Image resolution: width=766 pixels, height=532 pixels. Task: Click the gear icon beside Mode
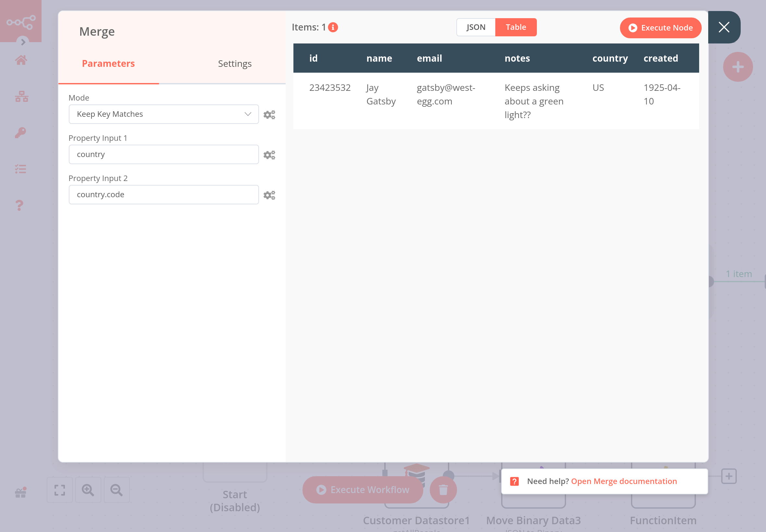coord(269,115)
